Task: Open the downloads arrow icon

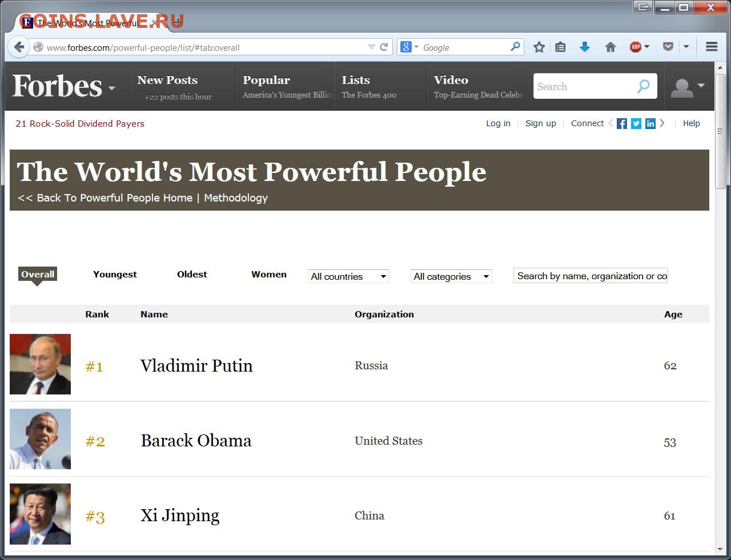Action: point(584,47)
